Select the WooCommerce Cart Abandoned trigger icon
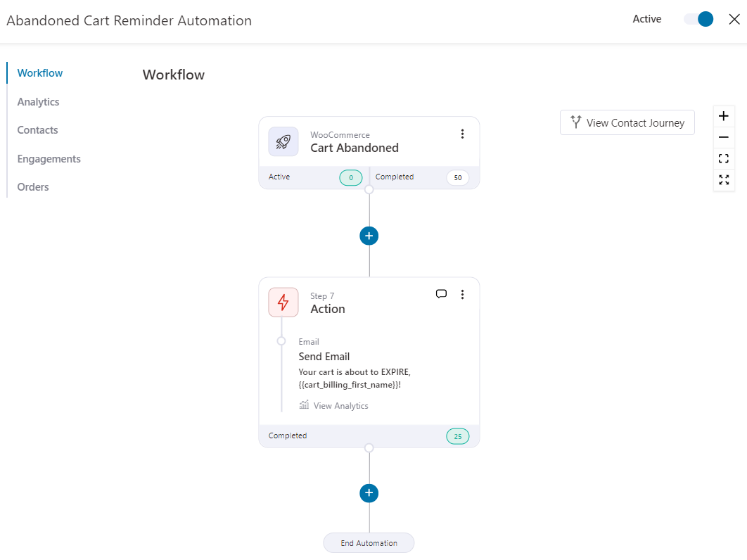Viewport: 747px width, 560px height. [283, 141]
